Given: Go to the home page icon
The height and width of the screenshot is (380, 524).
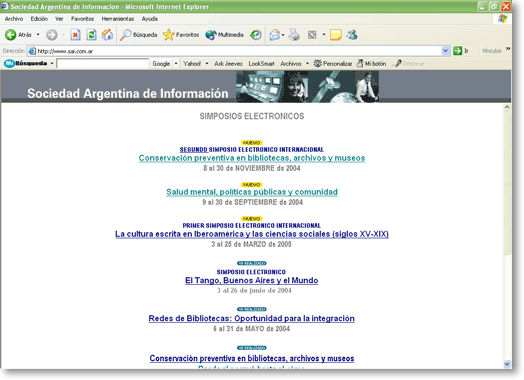Looking at the screenshot, I should [x=107, y=34].
